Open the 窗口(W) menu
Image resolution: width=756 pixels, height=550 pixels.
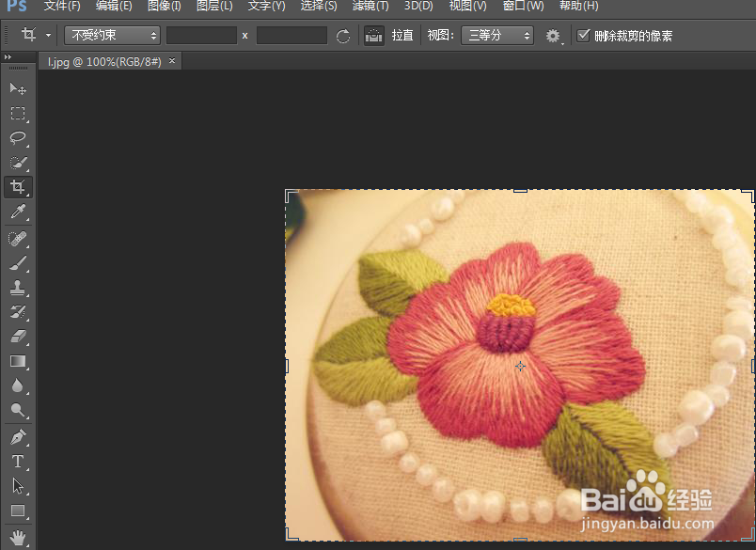pos(523,6)
